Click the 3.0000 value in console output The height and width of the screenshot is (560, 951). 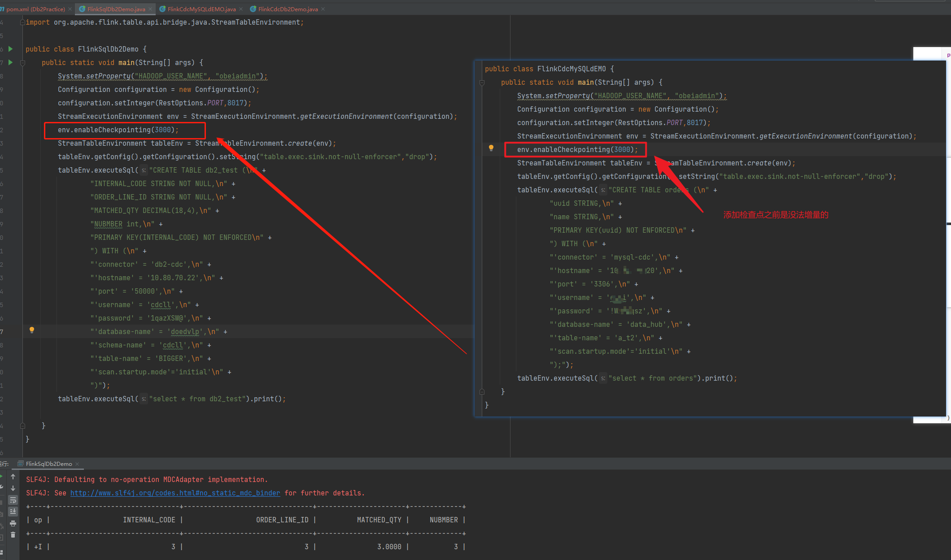[x=389, y=547]
